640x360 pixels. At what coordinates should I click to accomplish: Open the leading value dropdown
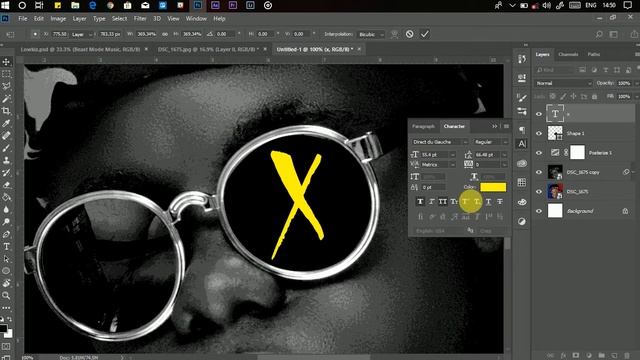tap(504, 155)
